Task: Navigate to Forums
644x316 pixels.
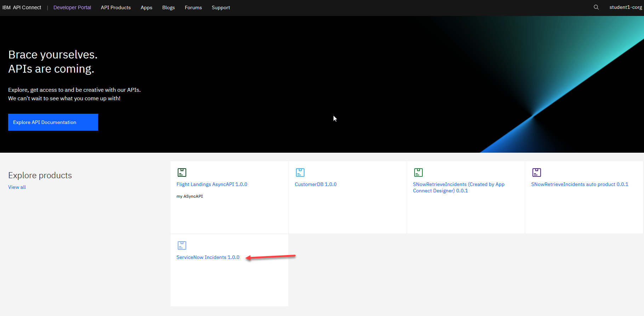Action: click(x=193, y=7)
